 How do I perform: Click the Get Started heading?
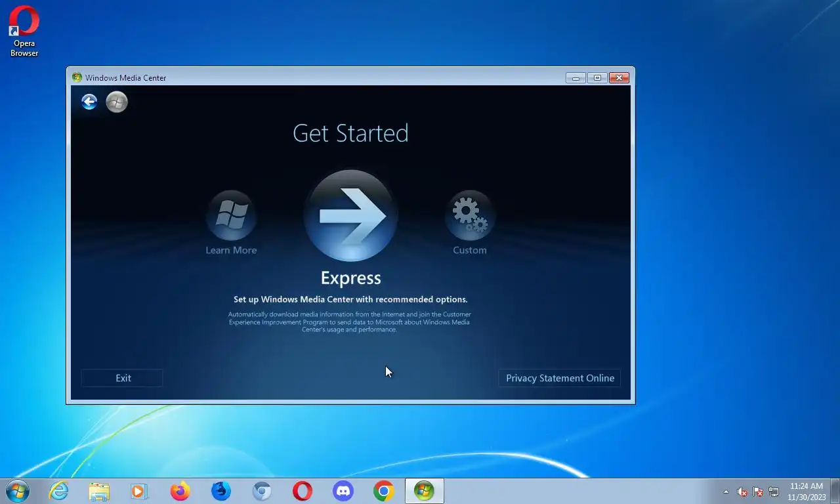click(350, 133)
